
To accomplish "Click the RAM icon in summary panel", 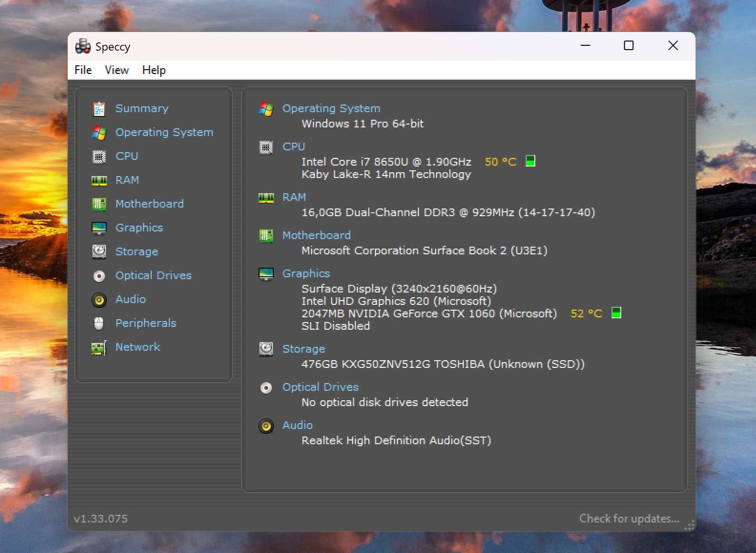I will click(x=266, y=198).
